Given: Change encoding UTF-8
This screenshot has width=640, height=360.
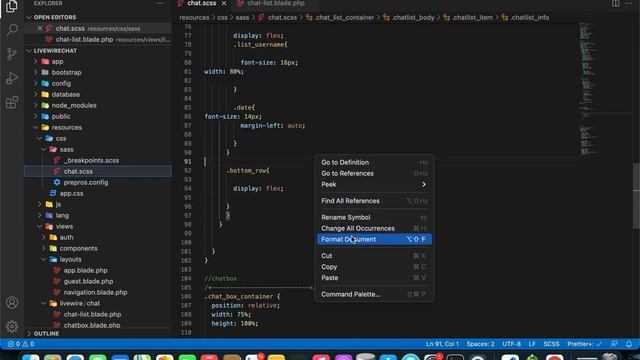Looking at the screenshot, I should [x=511, y=344].
